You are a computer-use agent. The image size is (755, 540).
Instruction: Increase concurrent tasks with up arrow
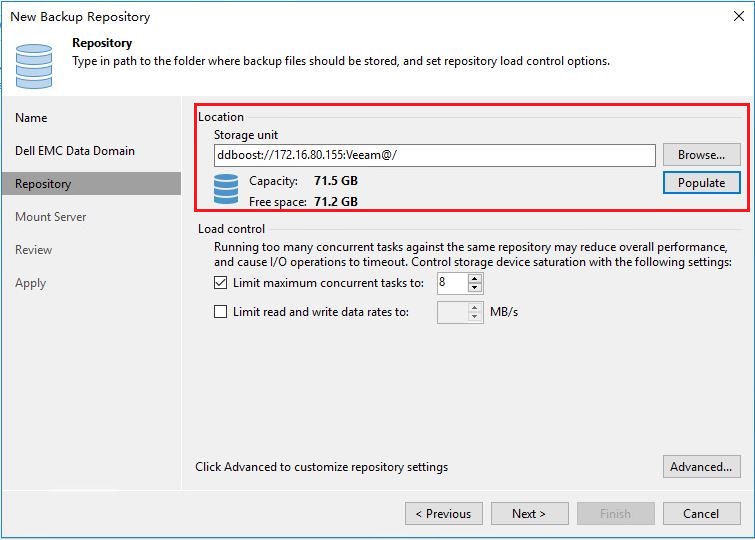[475, 278]
